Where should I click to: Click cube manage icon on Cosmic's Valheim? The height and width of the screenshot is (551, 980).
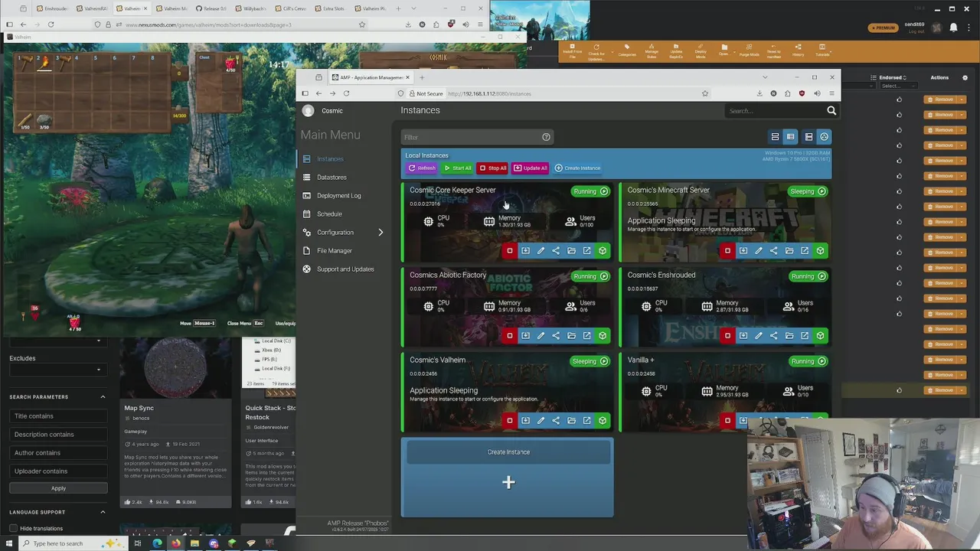[x=603, y=421]
